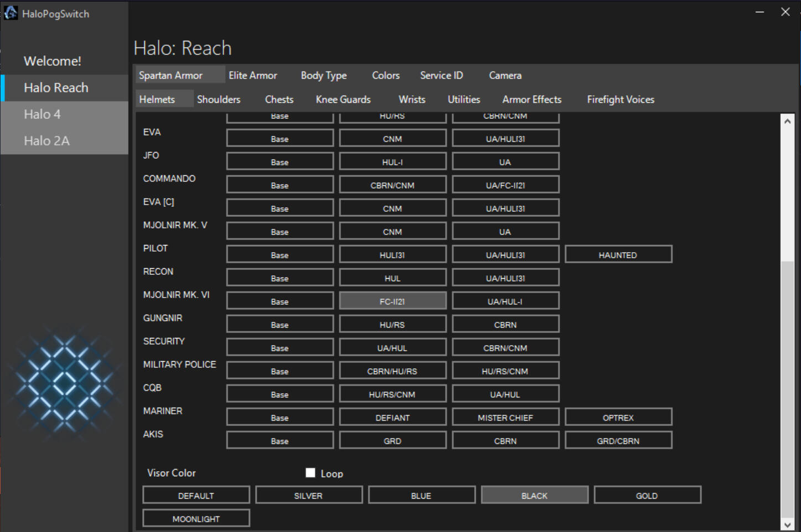Pick the BLUE visor color

[421, 496]
